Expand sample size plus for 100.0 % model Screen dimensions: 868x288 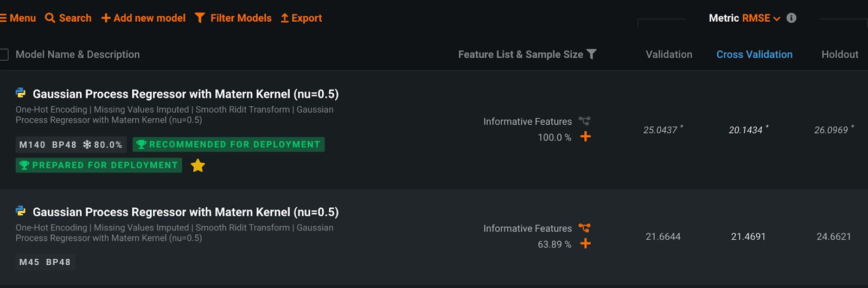(x=585, y=137)
